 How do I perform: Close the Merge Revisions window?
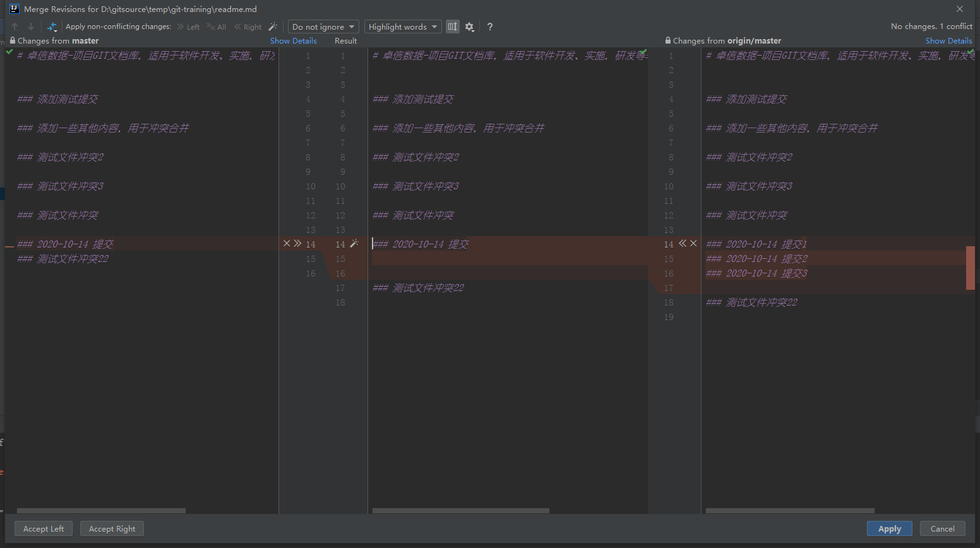coord(960,9)
